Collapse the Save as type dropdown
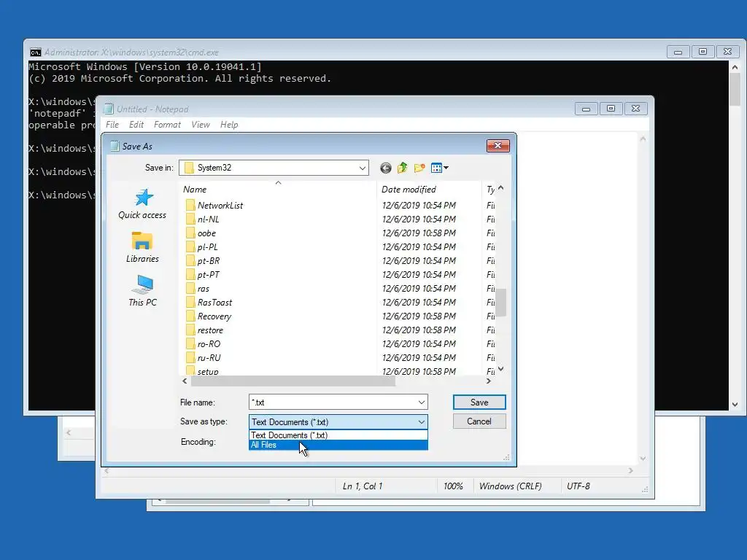 point(421,422)
